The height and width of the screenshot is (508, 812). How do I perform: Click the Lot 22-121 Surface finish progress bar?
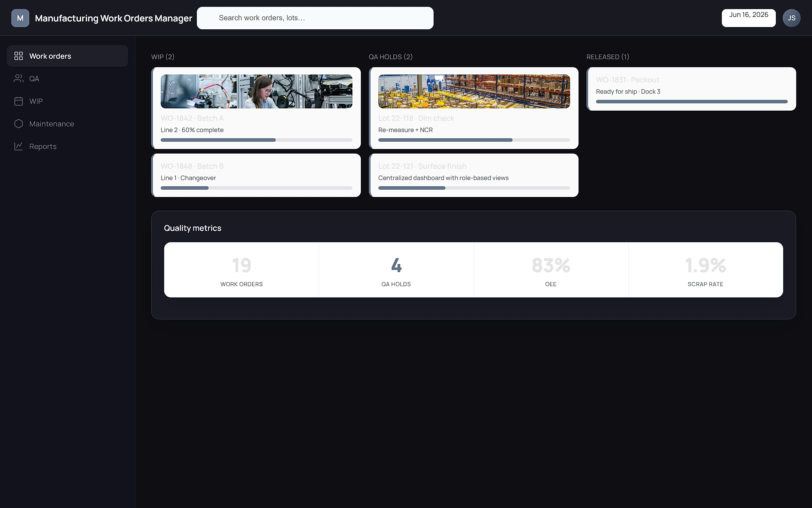coord(474,188)
